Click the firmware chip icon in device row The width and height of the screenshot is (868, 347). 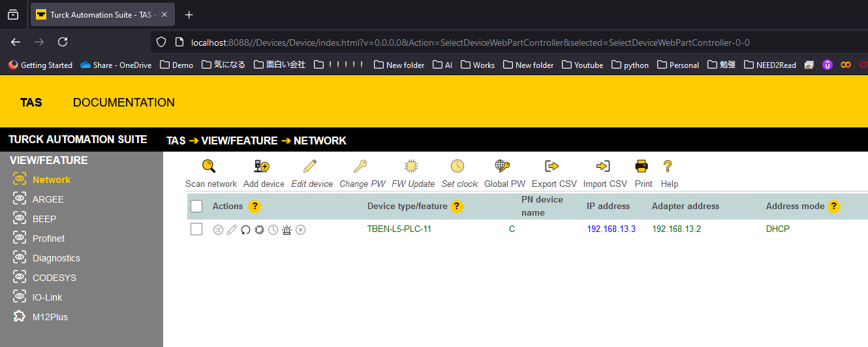(x=259, y=229)
